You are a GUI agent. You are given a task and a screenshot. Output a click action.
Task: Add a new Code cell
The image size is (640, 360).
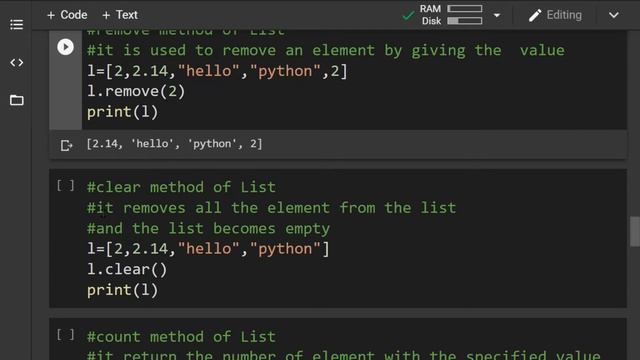point(67,15)
